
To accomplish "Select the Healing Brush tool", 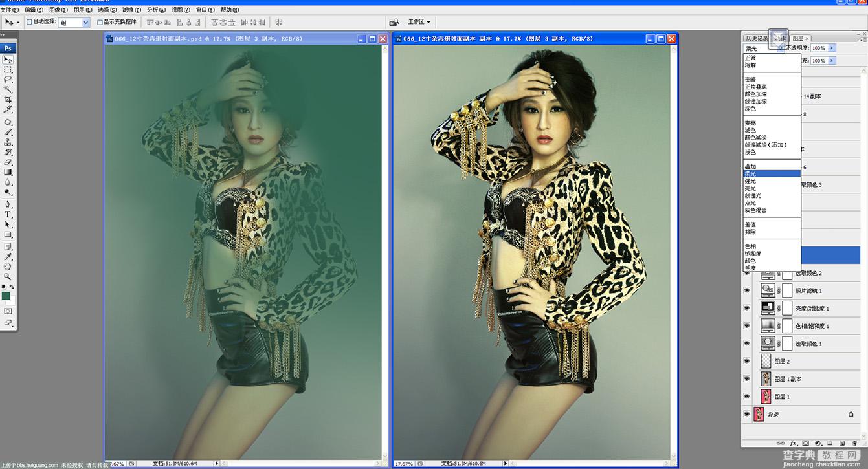I will (8, 122).
